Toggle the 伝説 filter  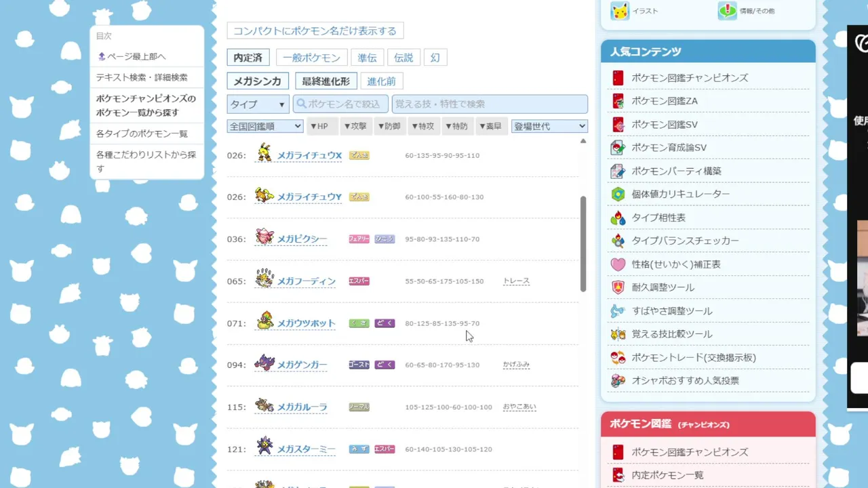[x=403, y=58]
